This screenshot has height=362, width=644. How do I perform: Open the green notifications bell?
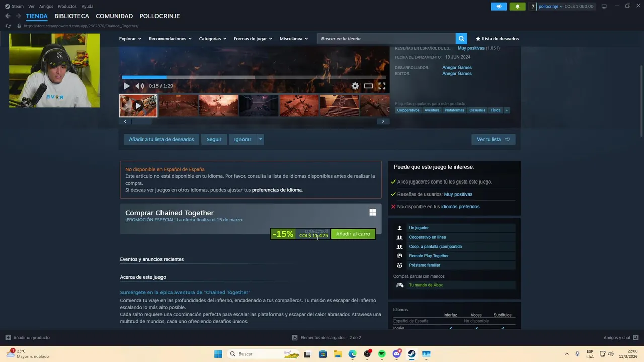pyautogui.click(x=517, y=6)
